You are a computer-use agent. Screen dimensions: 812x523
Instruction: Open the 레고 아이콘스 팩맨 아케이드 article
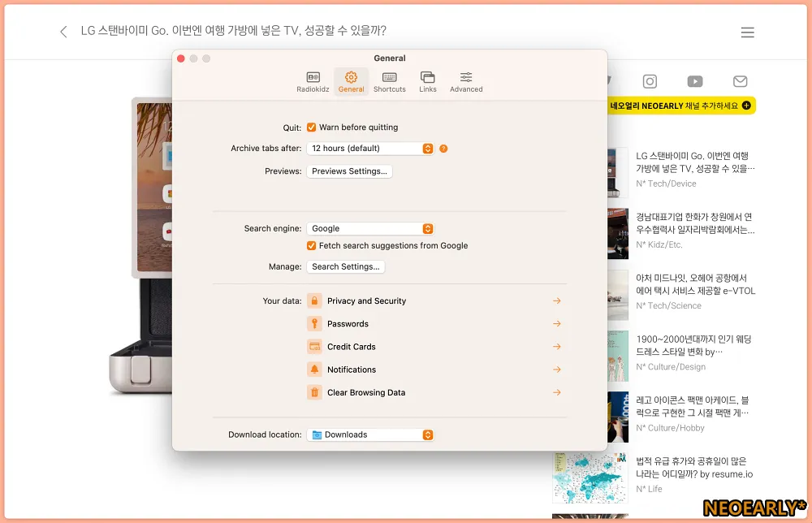(693, 407)
